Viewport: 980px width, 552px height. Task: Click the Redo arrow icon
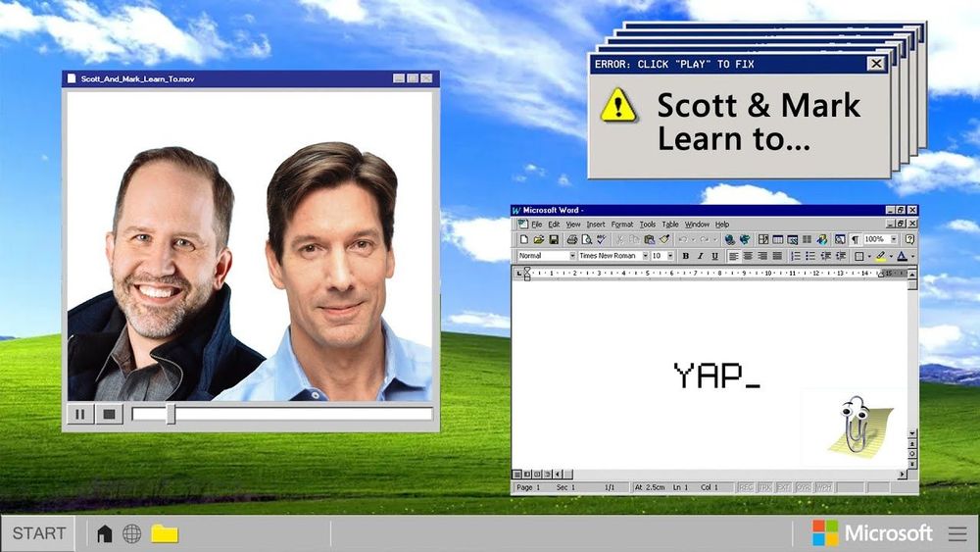pos(705,239)
